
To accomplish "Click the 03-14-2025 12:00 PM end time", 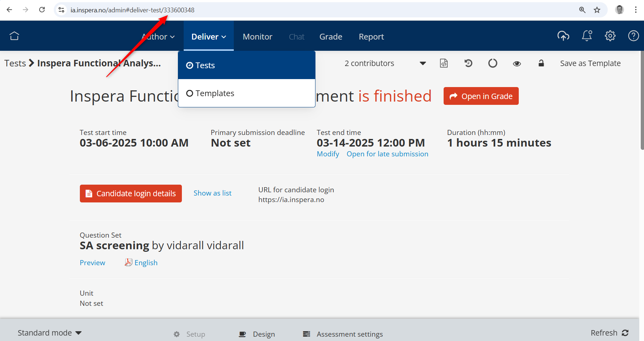I will (x=371, y=143).
